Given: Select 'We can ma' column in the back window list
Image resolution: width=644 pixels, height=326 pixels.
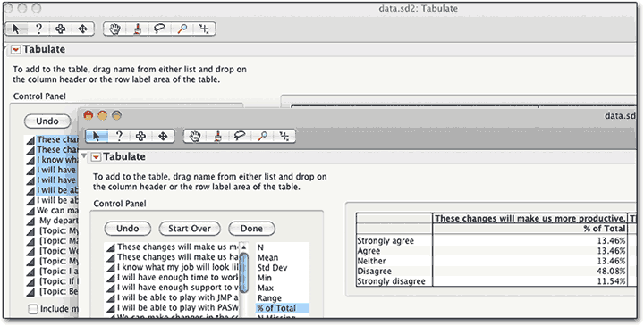Looking at the screenshot, I should [52, 211].
